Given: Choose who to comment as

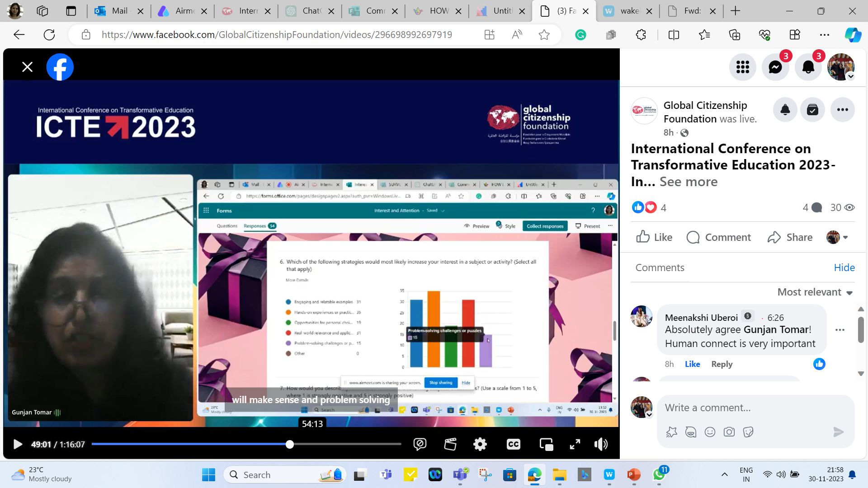Looking at the screenshot, I should (837, 237).
